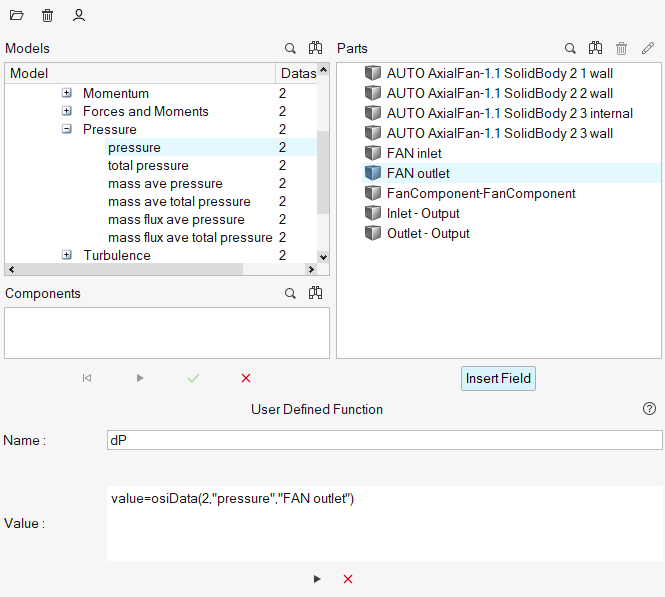Select FAN inlet part
Screen dimensions: 665x597
tap(414, 153)
